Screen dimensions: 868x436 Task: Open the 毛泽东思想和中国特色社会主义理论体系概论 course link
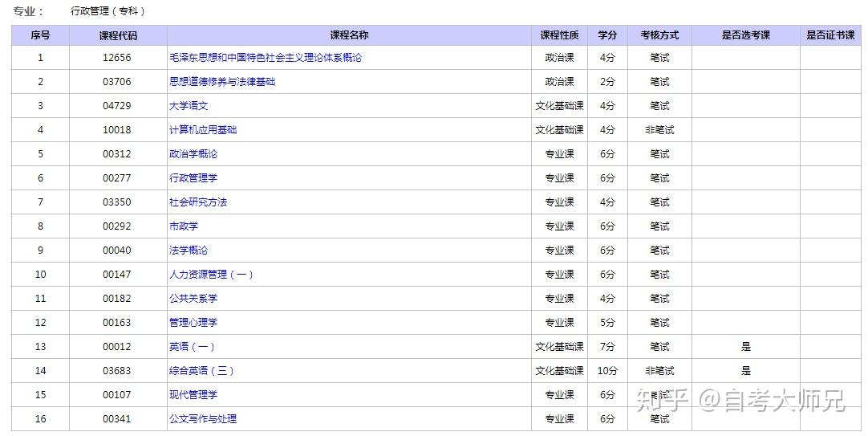coord(266,58)
